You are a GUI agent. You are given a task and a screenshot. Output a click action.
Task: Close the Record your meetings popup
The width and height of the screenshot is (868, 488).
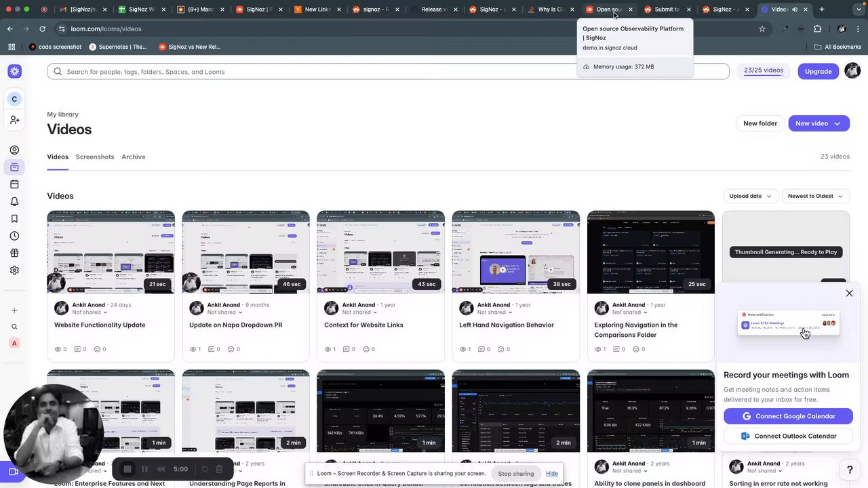(x=849, y=293)
